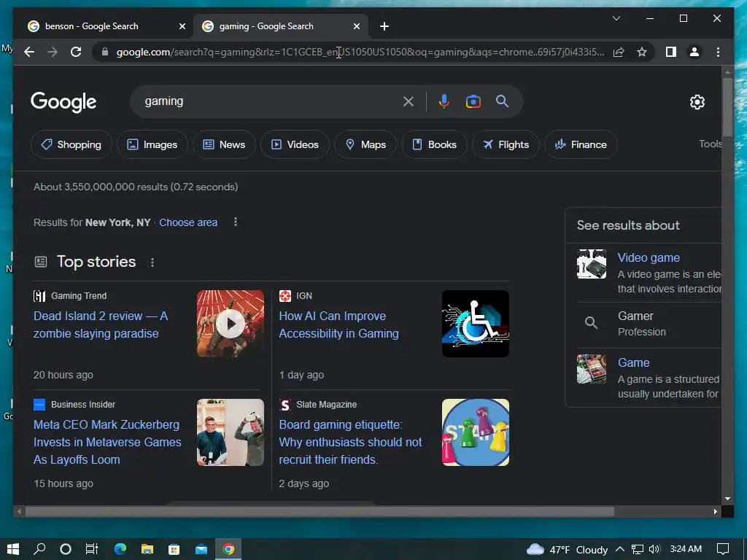
Task: Close the benson search tab
Action: click(x=182, y=26)
